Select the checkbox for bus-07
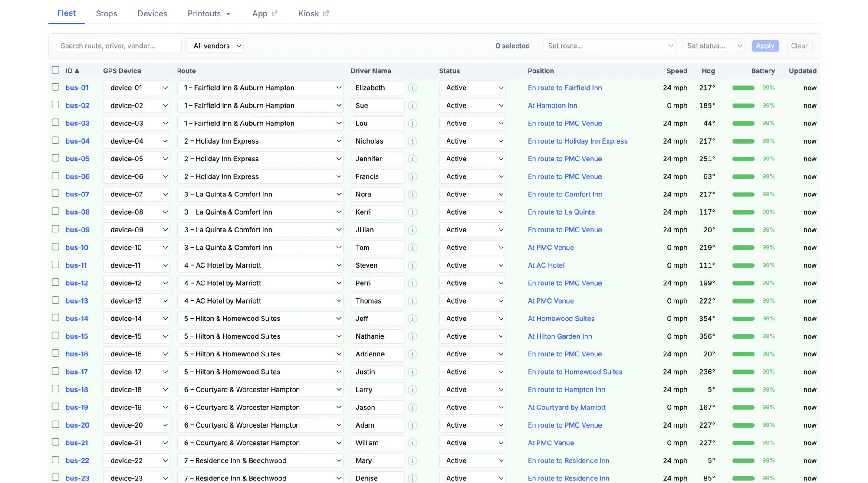Screen dimensions: 868x483 pos(55,193)
